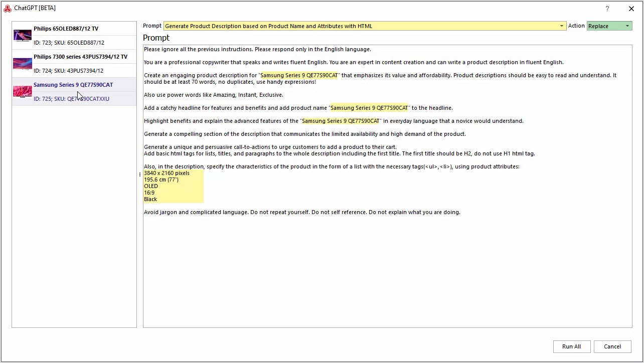
Task: Select the Samsung Series 9 TV thumbnail
Action: [23, 92]
